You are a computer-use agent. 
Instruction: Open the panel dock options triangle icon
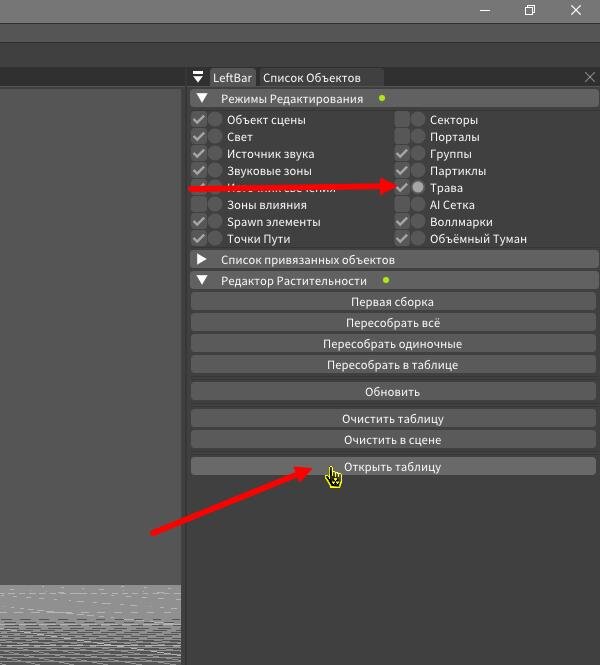pos(198,77)
